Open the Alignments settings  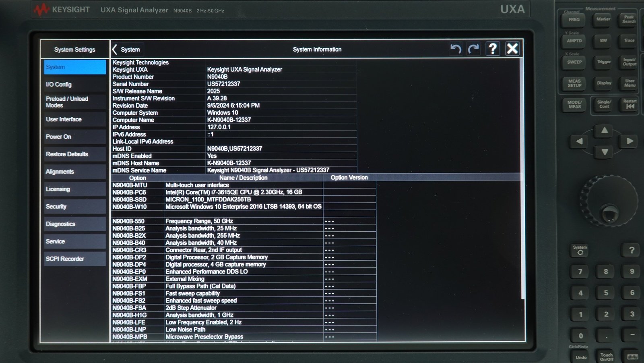coord(75,172)
